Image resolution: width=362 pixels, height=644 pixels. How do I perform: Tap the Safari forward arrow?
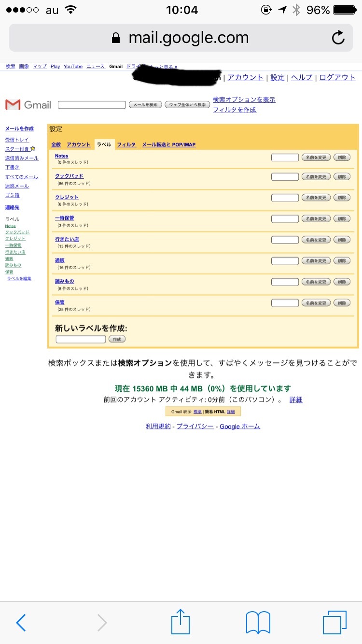[x=102, y=623]
